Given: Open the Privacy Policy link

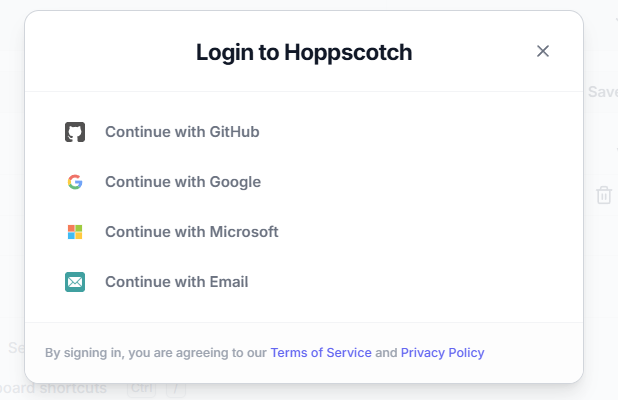Looking at the screenshot, I should click(442, 352).
